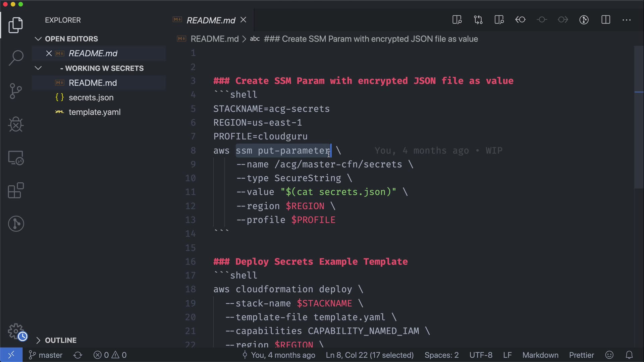Open secrets.json from the file tree
Screen dimensions: 644x362
click(91, 98)
